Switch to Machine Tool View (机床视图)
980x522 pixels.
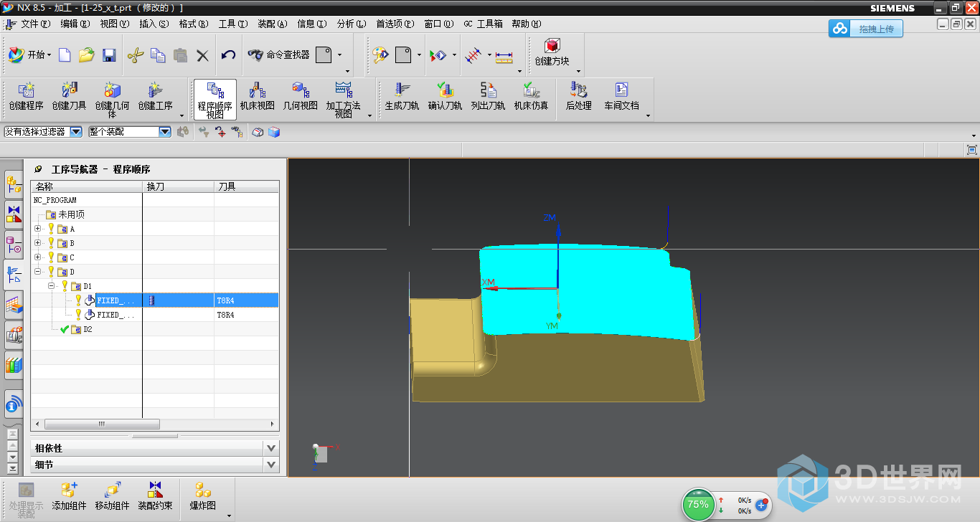click(258, 98)
